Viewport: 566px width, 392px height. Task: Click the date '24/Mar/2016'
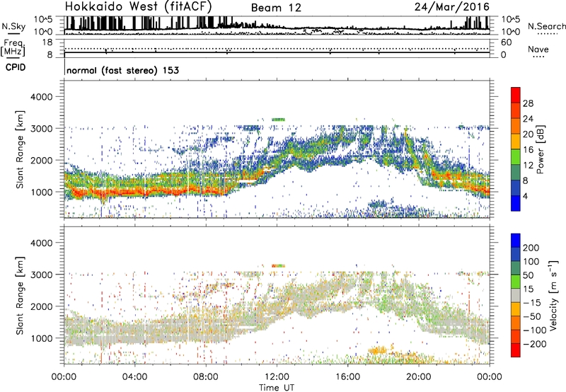pos(452,7)
